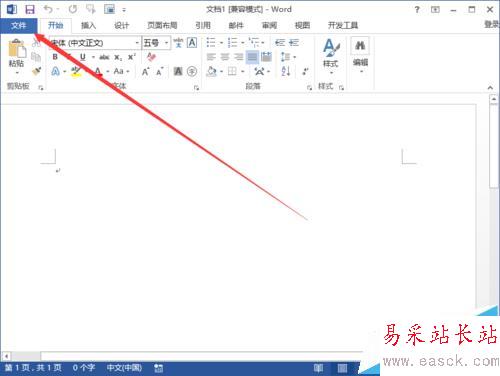Screen dimensions: 500x376
Task: Click the word count 0 个字 in status bar
Action: pos(84,368)
